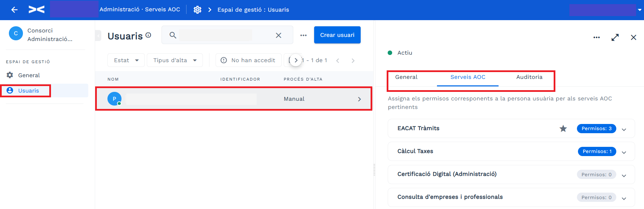Open the Estat filter dropdown

126,60
